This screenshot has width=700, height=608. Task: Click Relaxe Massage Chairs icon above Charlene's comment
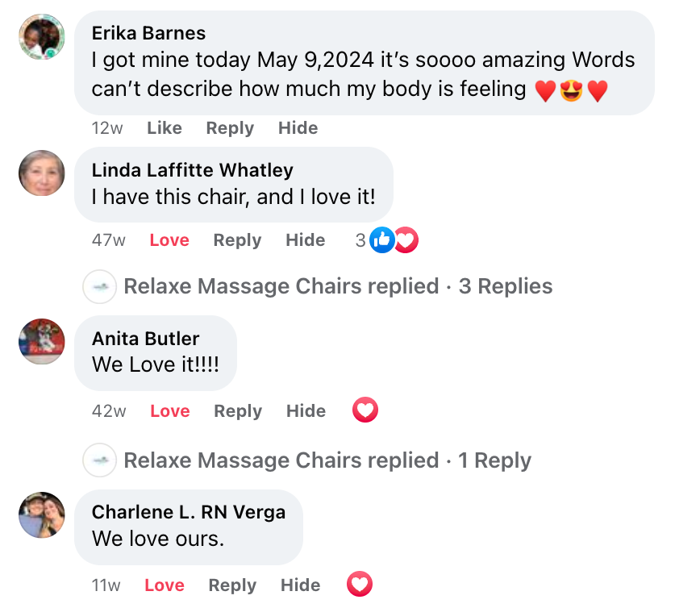100,460
